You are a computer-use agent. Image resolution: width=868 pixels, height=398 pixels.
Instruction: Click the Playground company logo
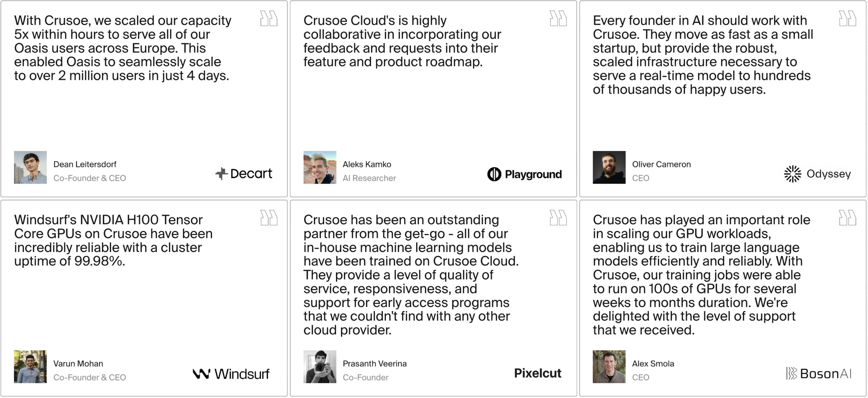coord(524,174)
